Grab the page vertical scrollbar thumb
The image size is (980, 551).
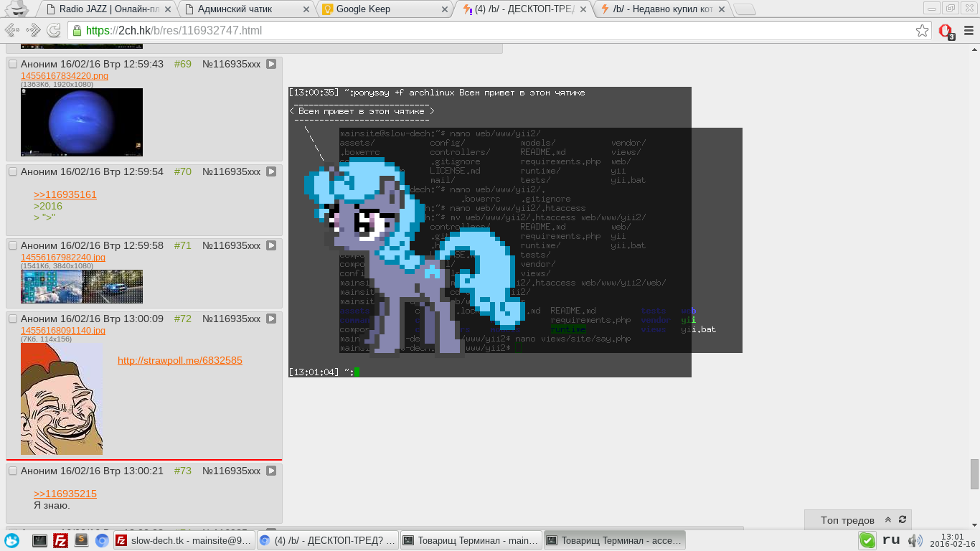click(x=974, y=474)
